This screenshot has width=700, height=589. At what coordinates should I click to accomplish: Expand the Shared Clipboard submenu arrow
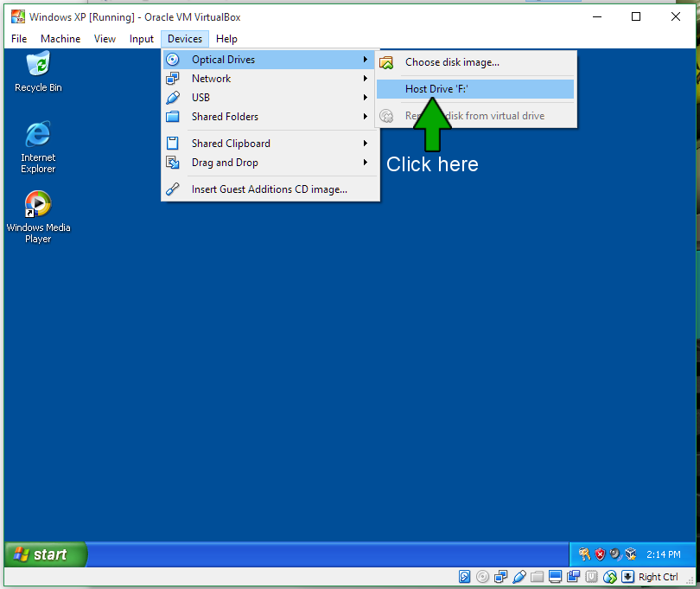pos(366,143)
